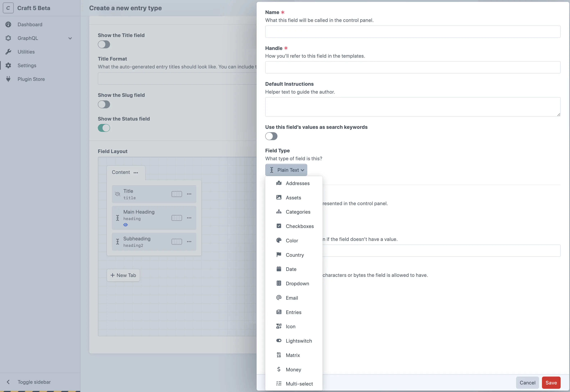Open the Plain Text field type dropdown
Viewport: 570px width, 392px height.
pyautogui.click(x=286, y=170)
